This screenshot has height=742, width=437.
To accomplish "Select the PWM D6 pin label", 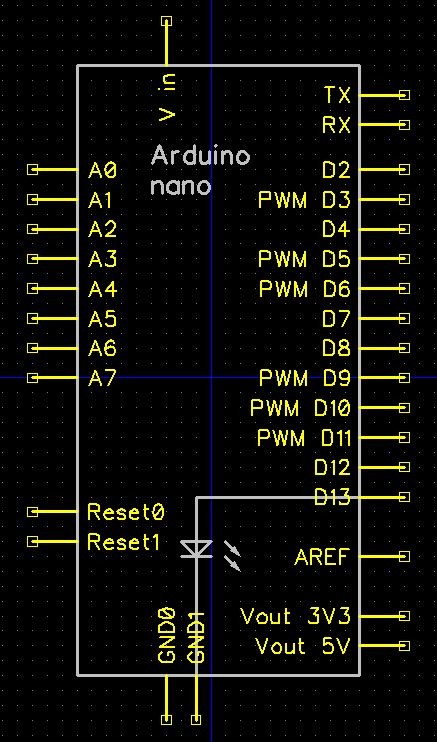I will [x=305, y=288].
